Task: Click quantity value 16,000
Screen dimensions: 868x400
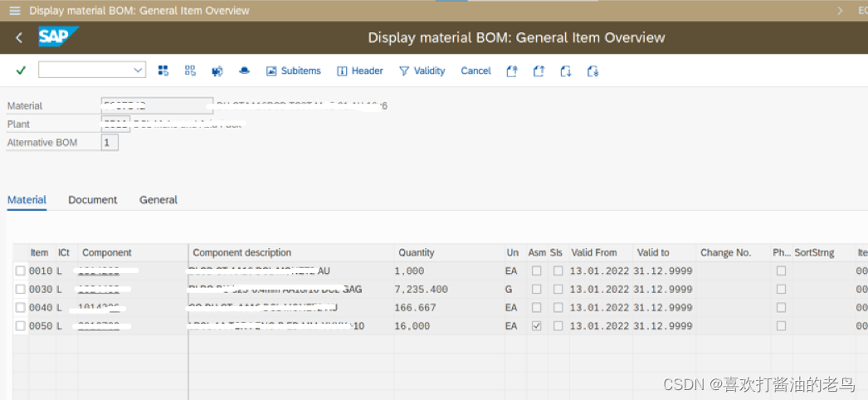Action: tap(412, 326)
